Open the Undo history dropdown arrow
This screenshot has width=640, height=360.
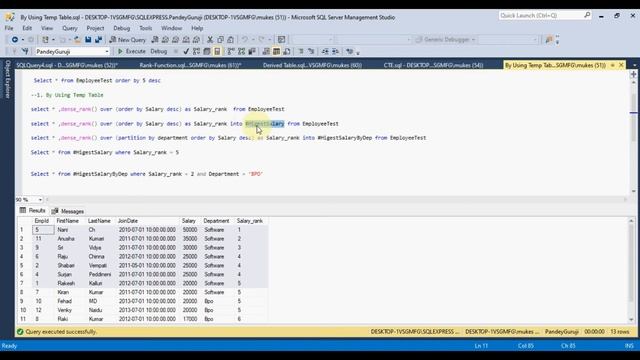253,40
